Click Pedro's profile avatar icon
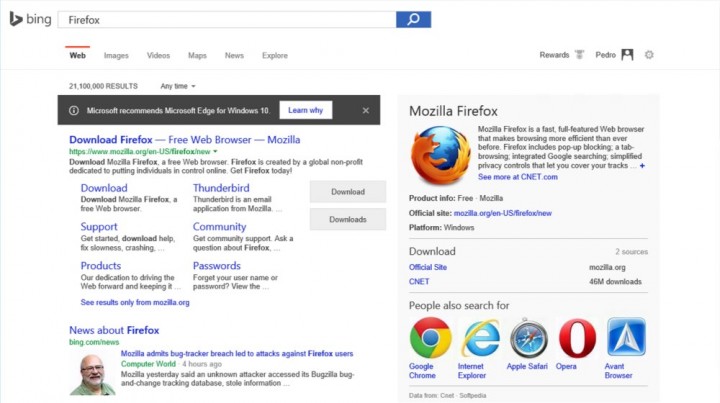 (627, 55)
